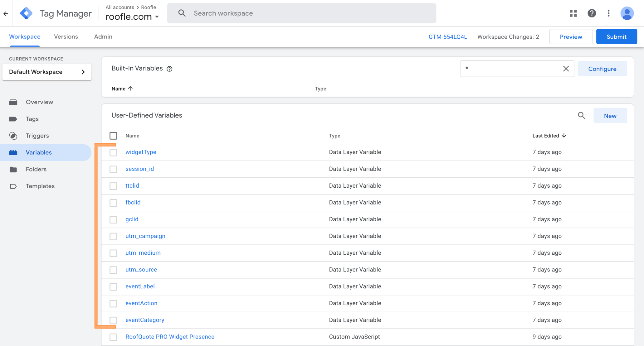This screenshot has width=644, height=346.
Task: Open Built-In Variables help tooltip icon
Action: 169,69
